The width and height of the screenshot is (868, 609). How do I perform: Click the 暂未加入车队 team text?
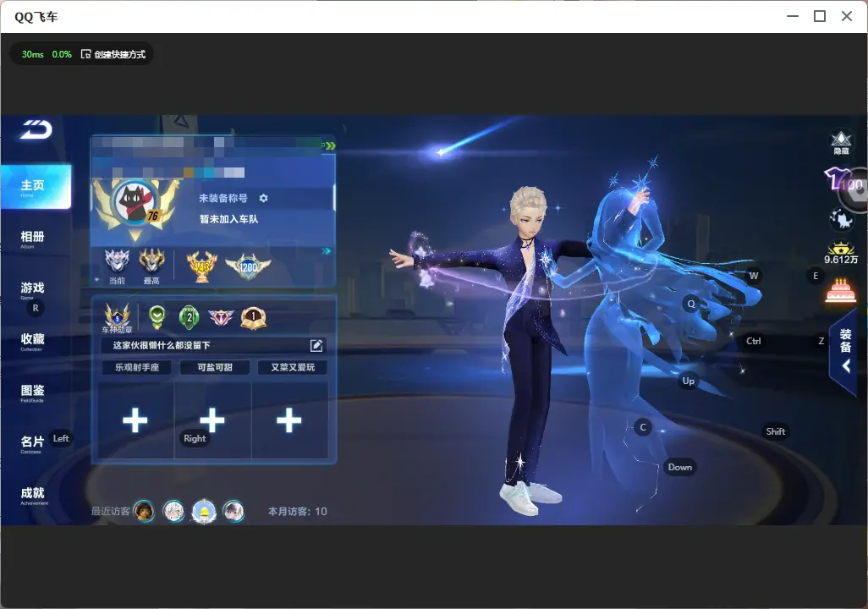[228, 219]
